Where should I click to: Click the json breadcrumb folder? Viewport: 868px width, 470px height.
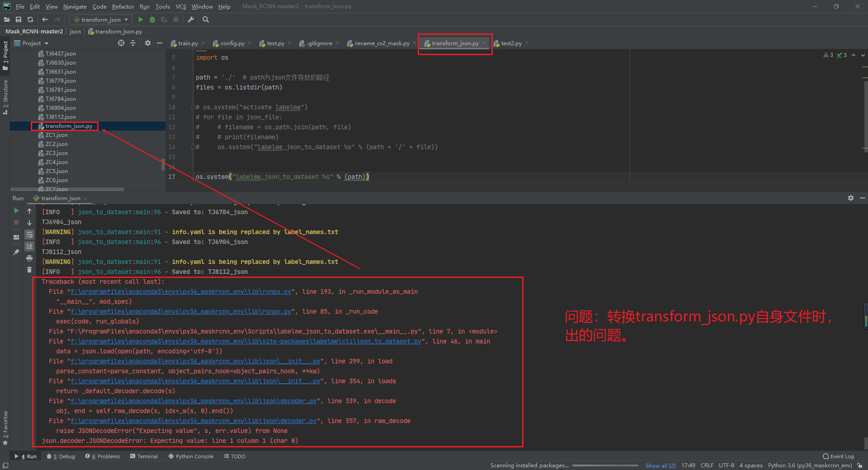click(x=75, y=31)
